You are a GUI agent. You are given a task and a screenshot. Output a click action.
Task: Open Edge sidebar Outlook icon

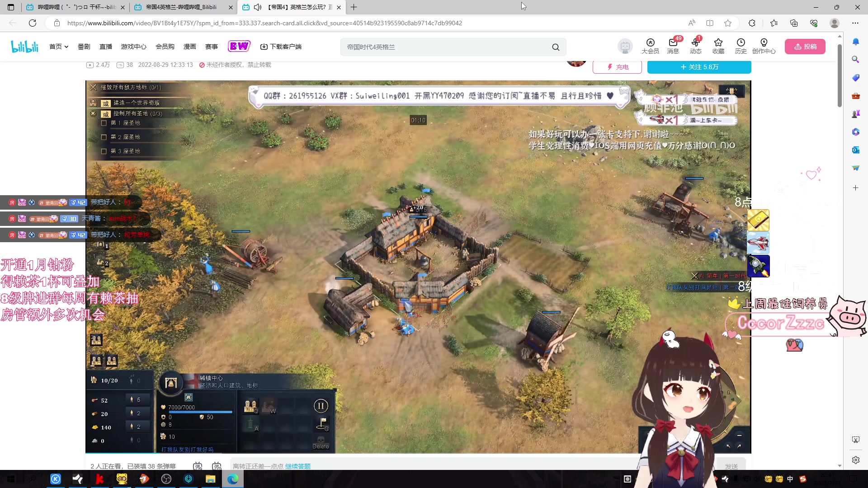point(855,150)
